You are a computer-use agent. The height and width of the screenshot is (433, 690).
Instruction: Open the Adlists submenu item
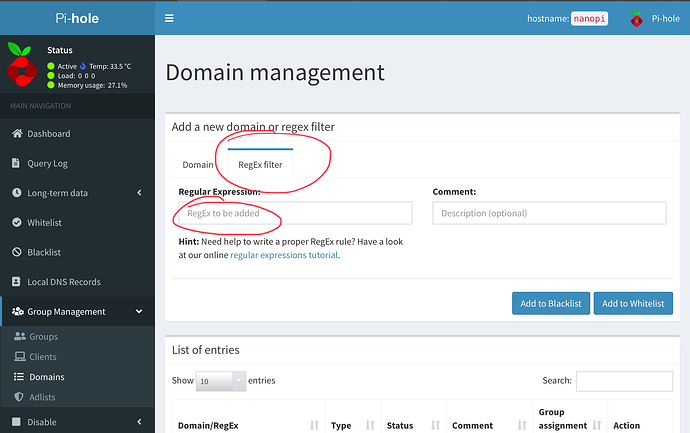point(42,397)
